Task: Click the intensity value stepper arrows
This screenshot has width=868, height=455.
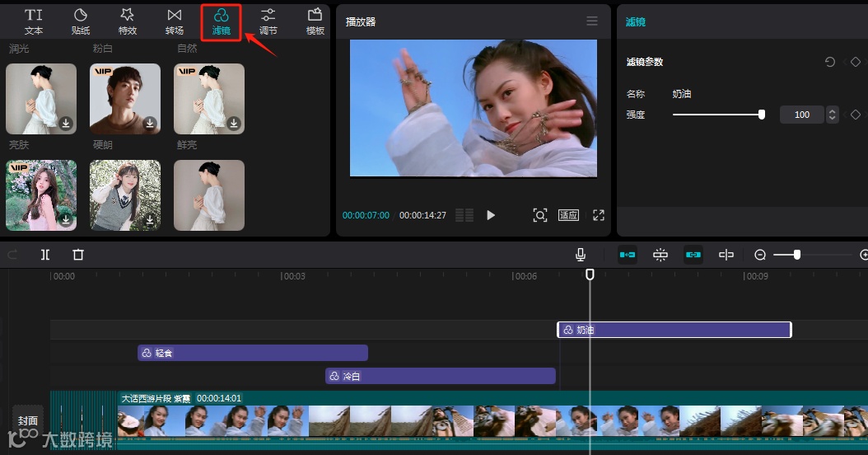Action: point(832,115)
